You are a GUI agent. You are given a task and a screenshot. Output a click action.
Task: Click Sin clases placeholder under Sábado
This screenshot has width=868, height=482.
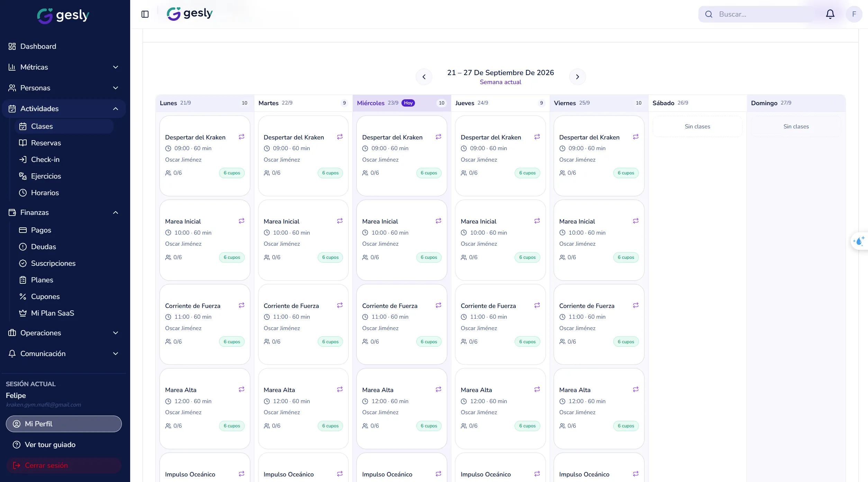[697, 127]
